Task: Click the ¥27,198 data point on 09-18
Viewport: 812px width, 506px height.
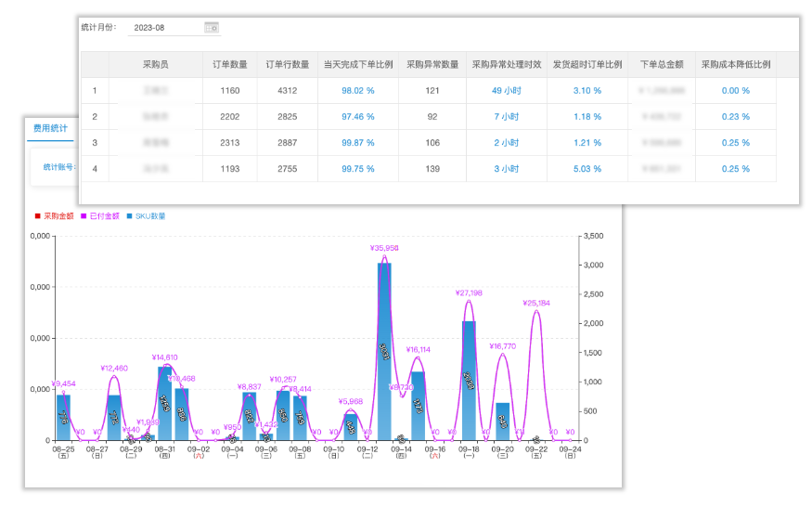Action: point(470,293)
